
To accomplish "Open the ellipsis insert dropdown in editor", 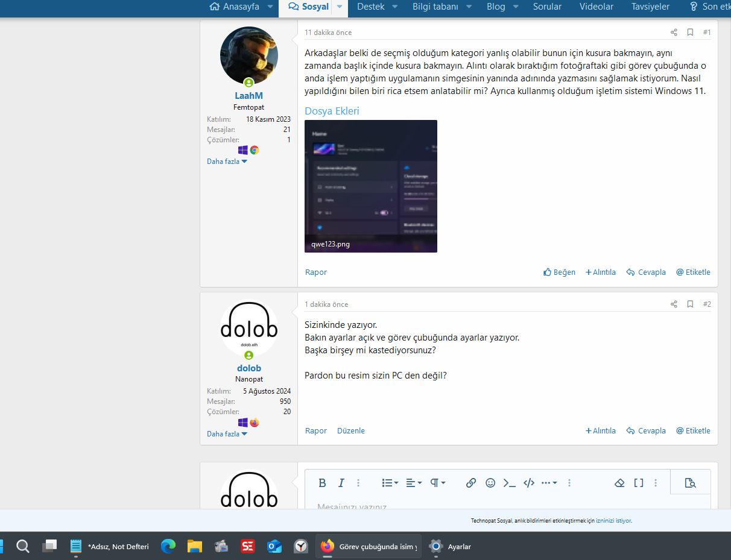I will click(549, 483).
